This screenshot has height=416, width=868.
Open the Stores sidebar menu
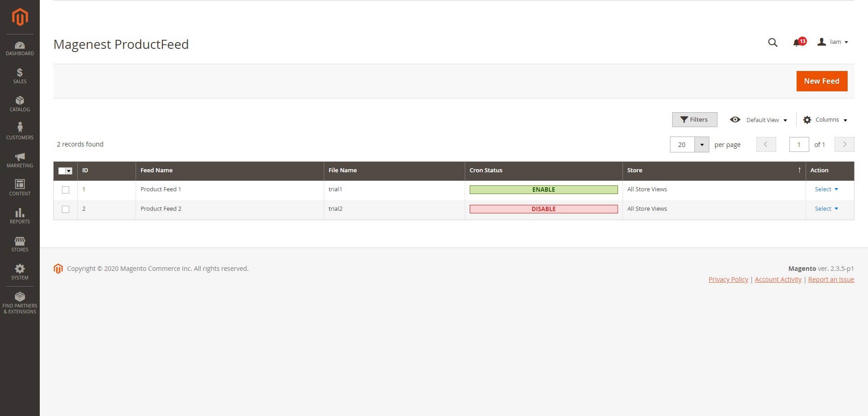tap(20, 244)
